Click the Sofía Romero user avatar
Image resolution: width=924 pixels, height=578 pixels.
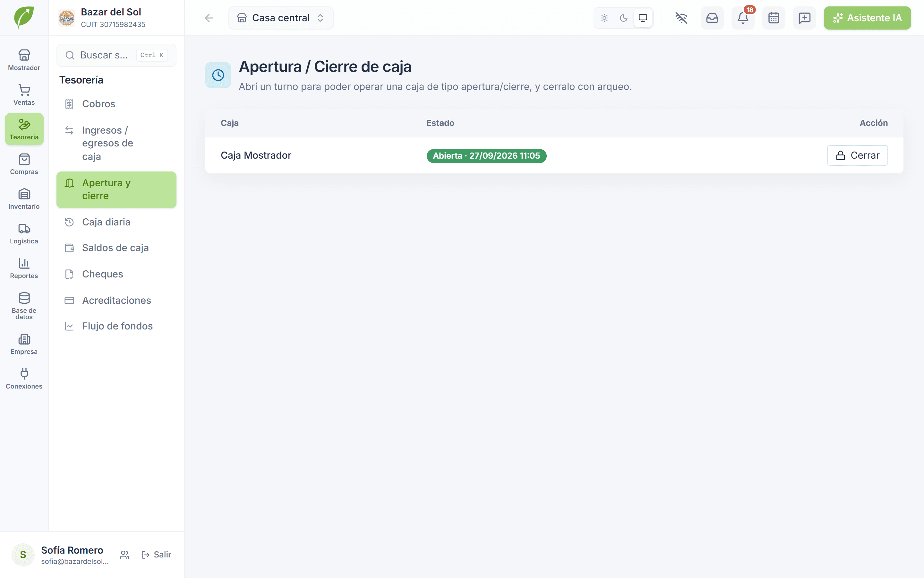(x=23, y=555)
